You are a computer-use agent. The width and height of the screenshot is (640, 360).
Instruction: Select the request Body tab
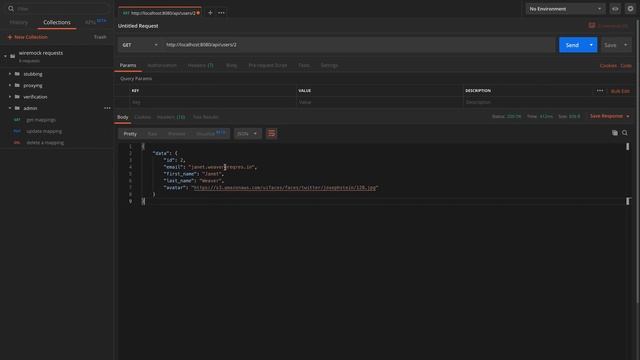[231, 65]
